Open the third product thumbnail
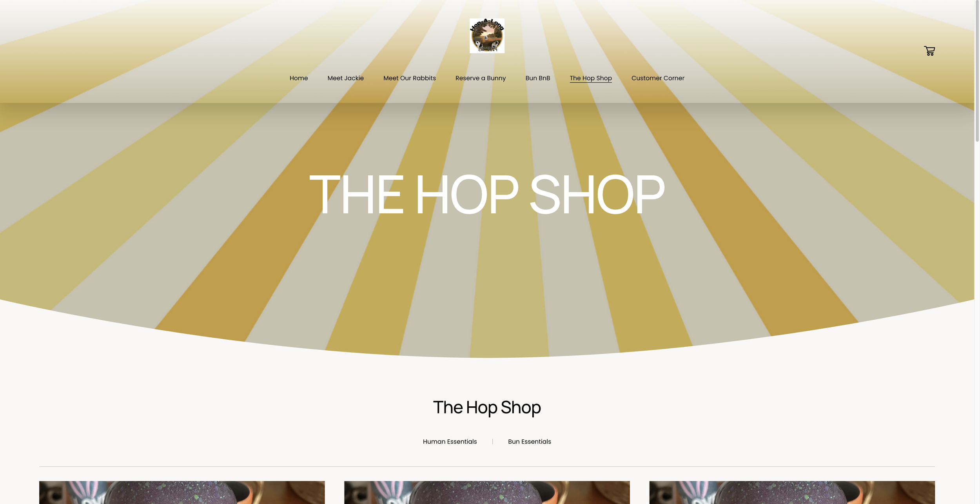 792,492
